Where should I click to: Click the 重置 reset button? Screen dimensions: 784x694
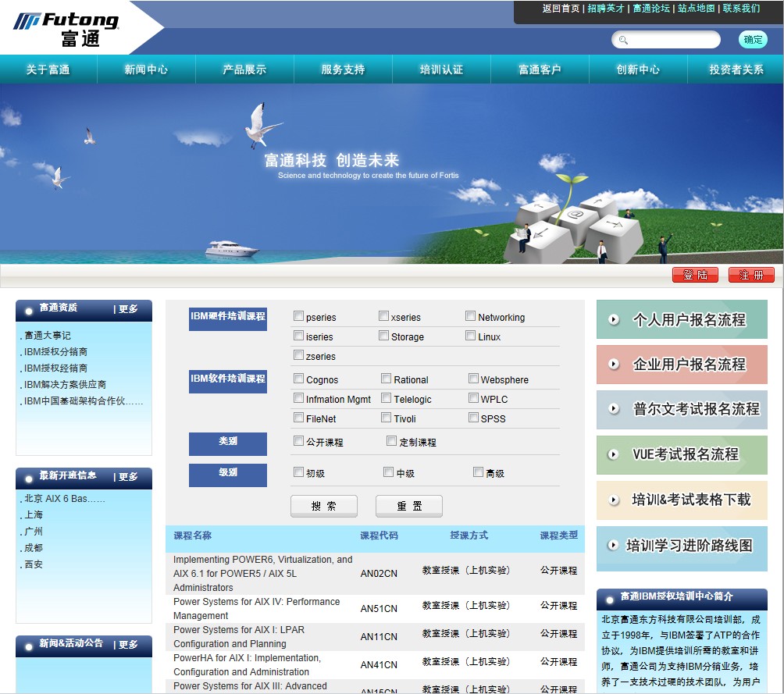click(409, 506)
